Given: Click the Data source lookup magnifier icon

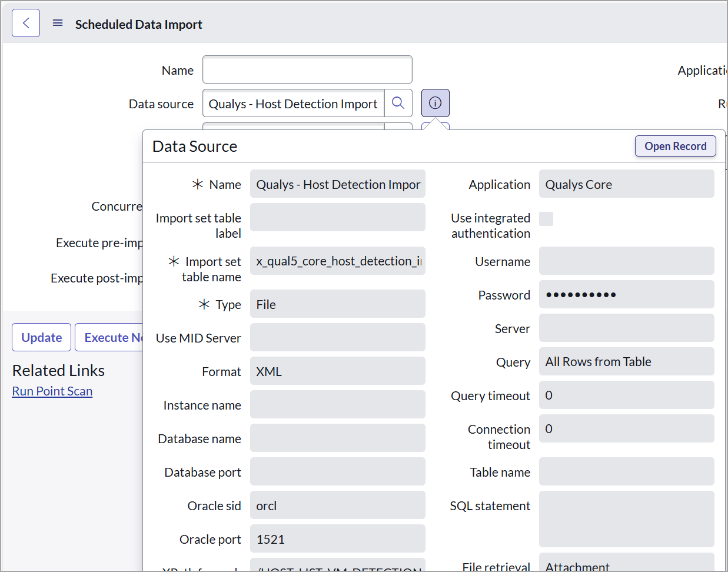Looking at the screenshot, I should 398,104.
